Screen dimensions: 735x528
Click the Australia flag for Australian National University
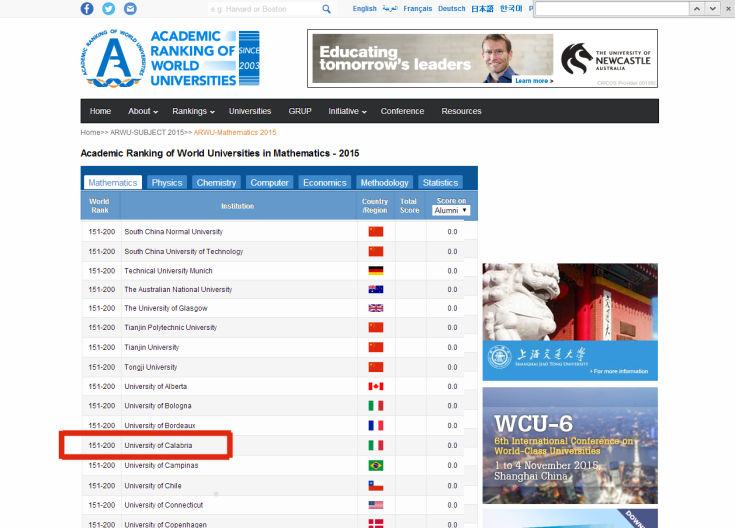[376, 289]
